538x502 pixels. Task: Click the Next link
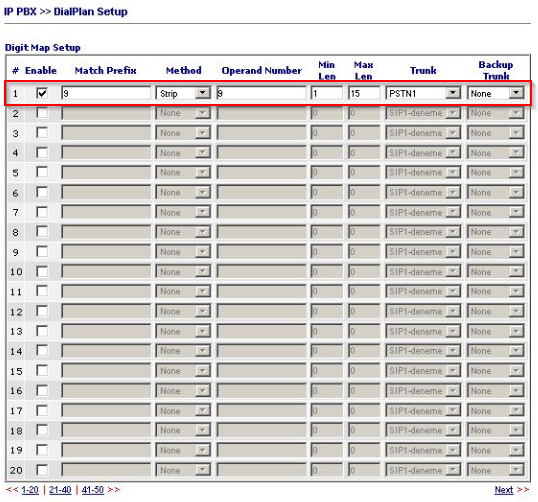[504, 490]
